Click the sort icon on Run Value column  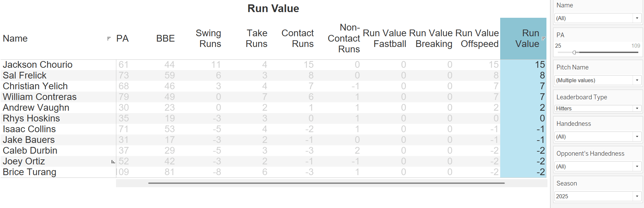point(543,39)
